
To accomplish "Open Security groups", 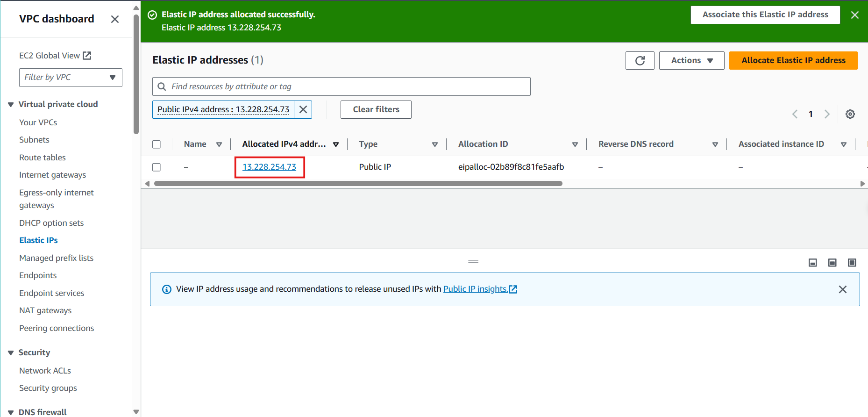I will click(x=48, y=388).
